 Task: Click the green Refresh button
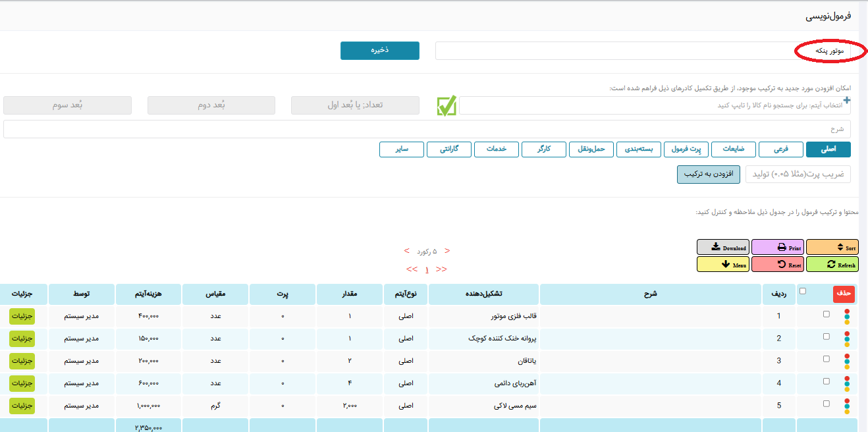coord(832,264)
